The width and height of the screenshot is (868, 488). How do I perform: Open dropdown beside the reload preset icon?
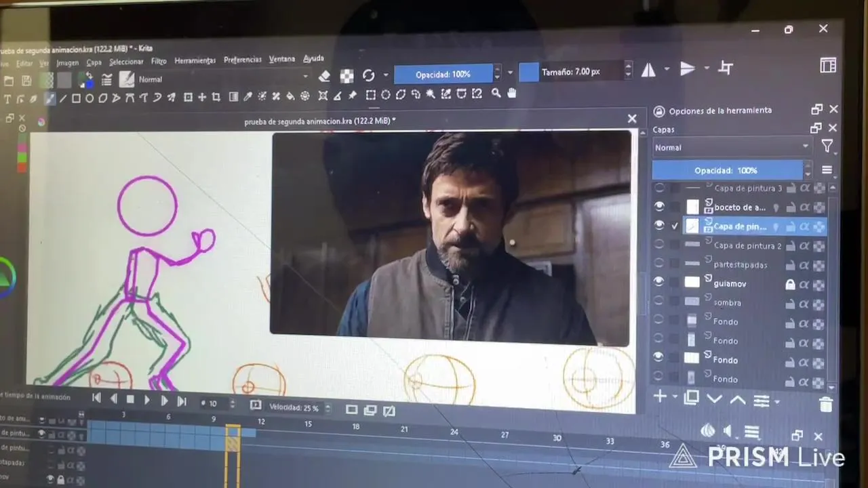tap(386, 75)
